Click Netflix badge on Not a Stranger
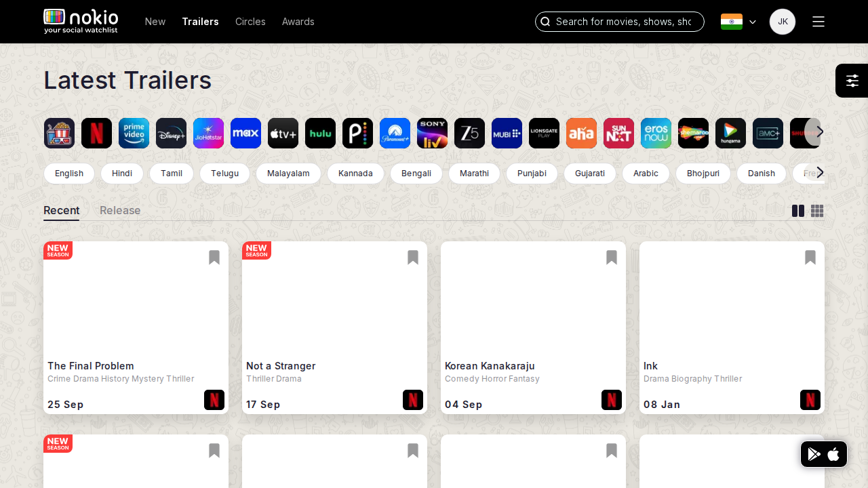 [x=413, y=400]
